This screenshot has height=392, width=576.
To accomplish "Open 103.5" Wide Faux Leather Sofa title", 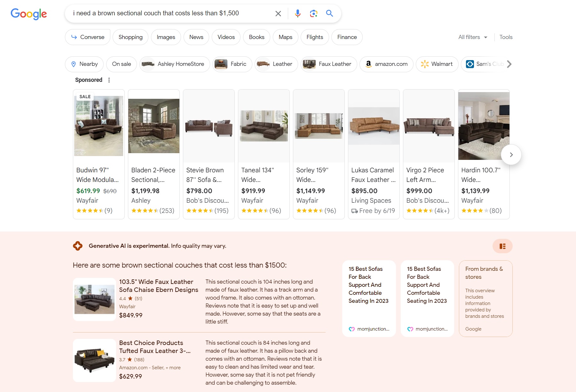I will point(159,286).
